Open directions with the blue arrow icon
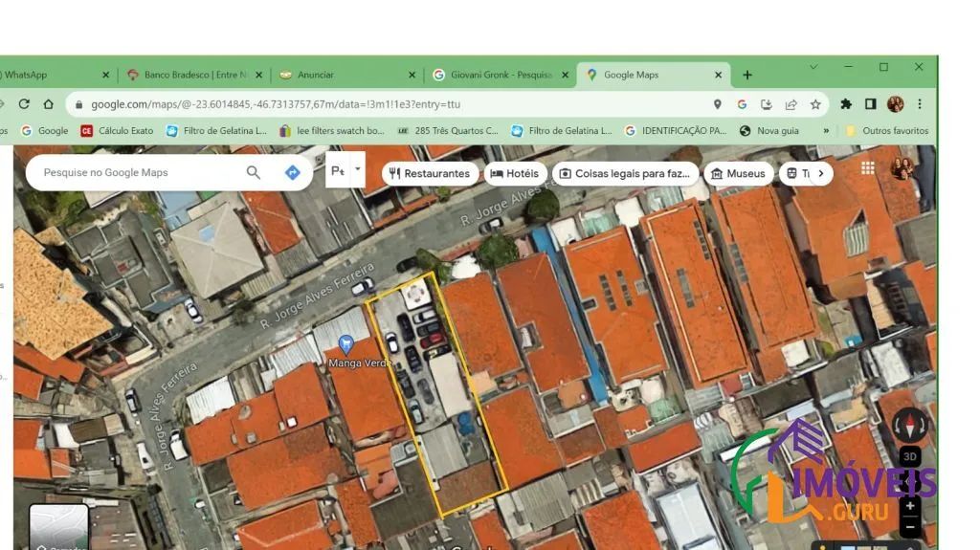980x550 pixels. 293,172
